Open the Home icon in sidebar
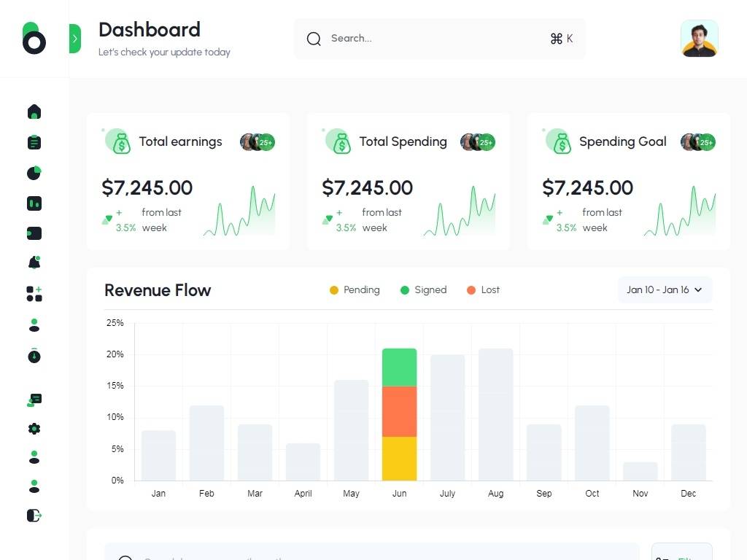The width and height of the screenshot is (747, 560). [34, 112]
